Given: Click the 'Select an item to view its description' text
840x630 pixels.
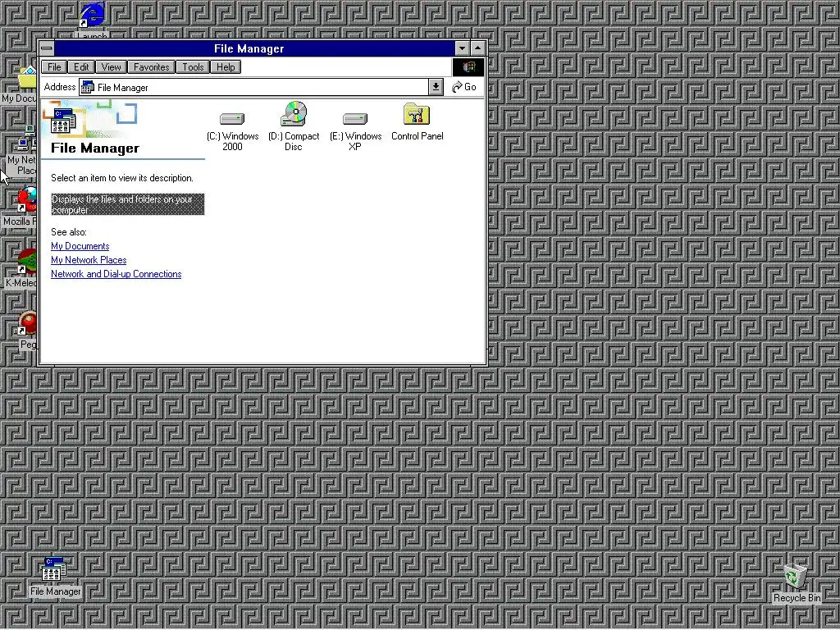Looking at the screenshot, I should point(122,178).
